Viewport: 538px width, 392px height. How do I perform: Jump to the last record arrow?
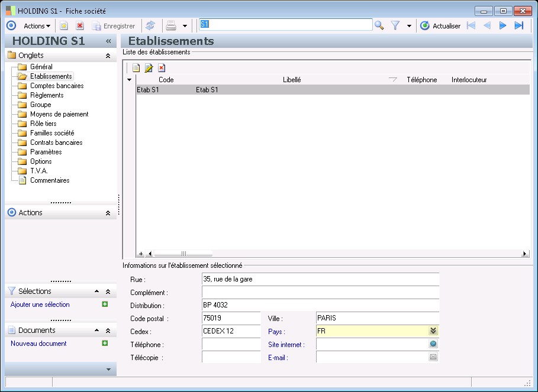click(519, 25)
